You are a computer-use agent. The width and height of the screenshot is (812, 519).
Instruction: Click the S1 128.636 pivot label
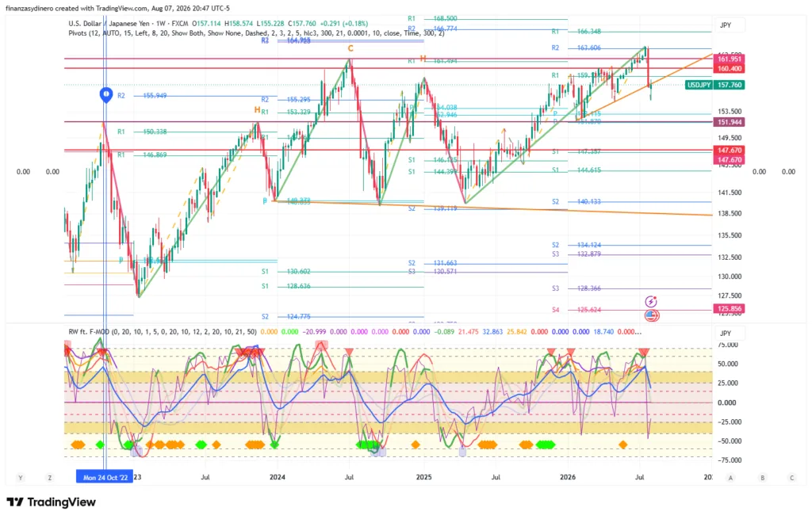(285, 285)
